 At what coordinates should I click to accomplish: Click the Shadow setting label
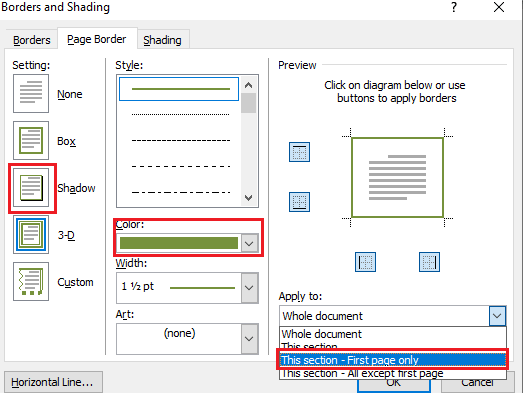tap(76, 188)
